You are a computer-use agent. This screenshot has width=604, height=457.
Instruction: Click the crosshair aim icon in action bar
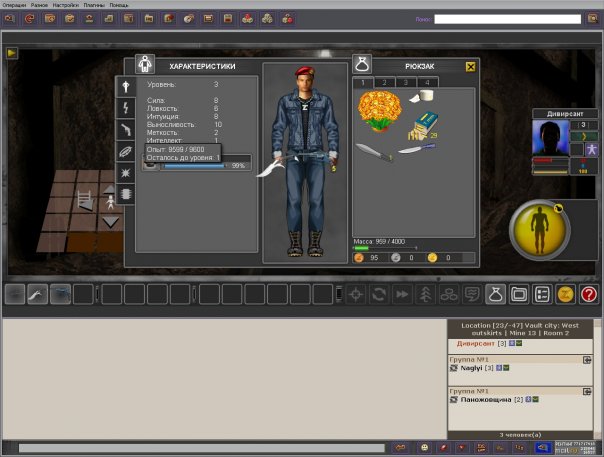pos(355,294)
